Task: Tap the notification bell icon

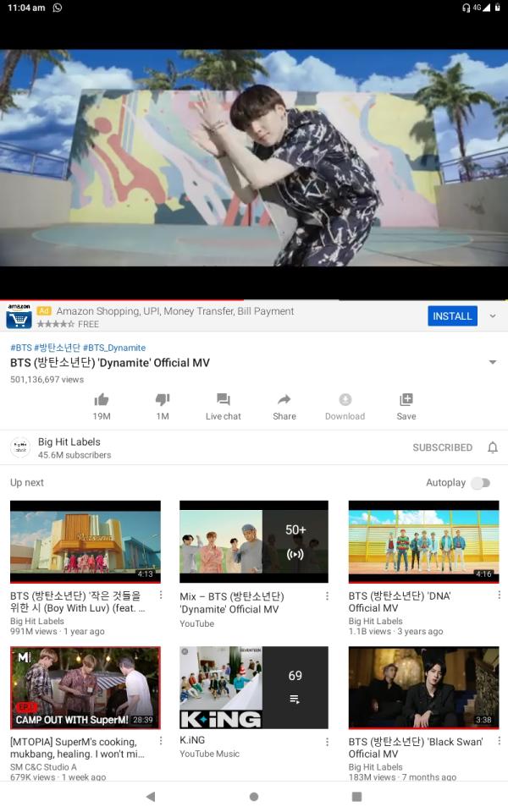Action: click(493, 447)
